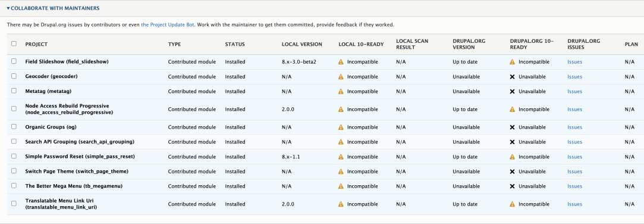Check The Better Mega Menu checkbox
Viewport: 644px width, 224px height.
click(14, 185)
